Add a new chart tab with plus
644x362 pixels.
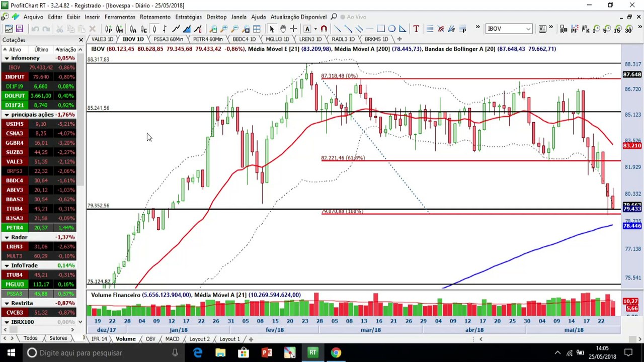click(399, 39)
